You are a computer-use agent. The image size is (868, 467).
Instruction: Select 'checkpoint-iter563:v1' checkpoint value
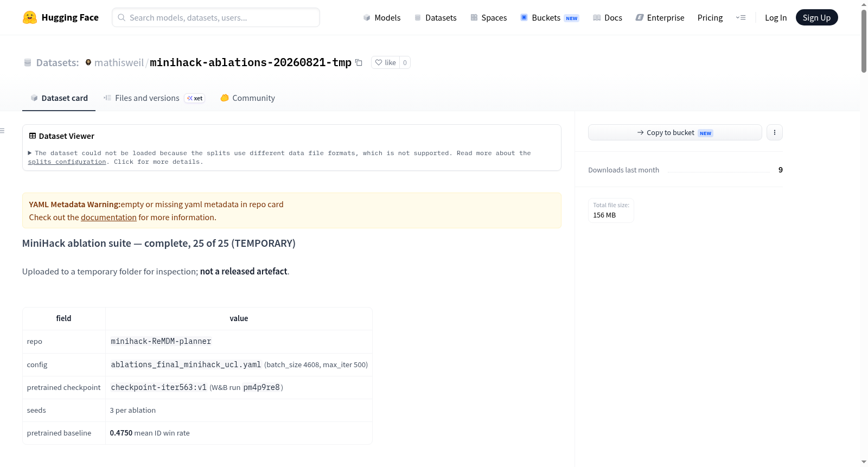(159, 387)
